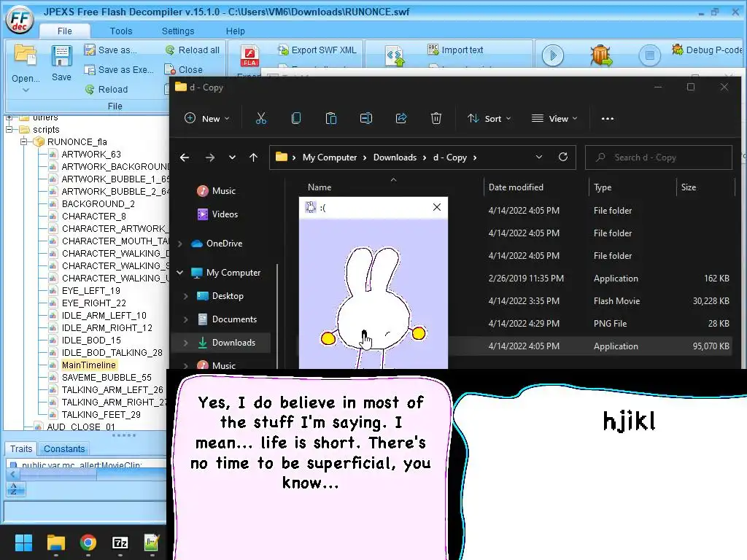Screen dimensions: 747x560
Task: Click the sort A-Z button below traits
Action: click(15, 489)
